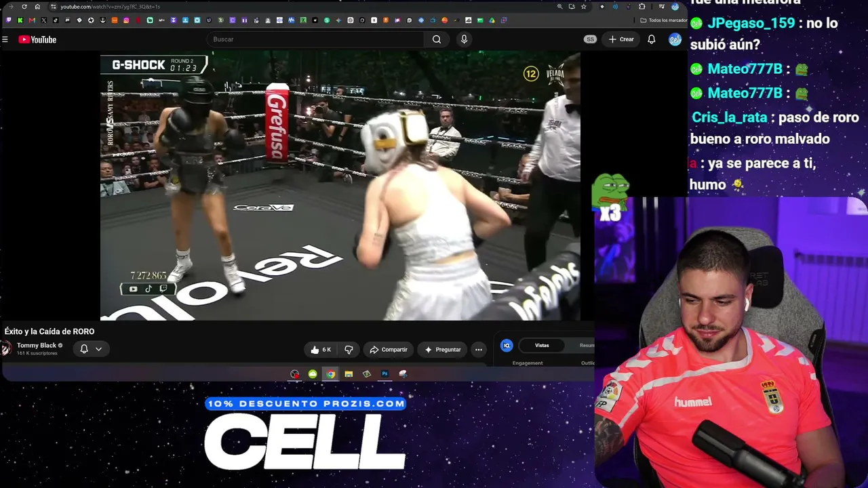Reload the page in the browser
This screenshot has width=868, height=488.
pos(24,7)
